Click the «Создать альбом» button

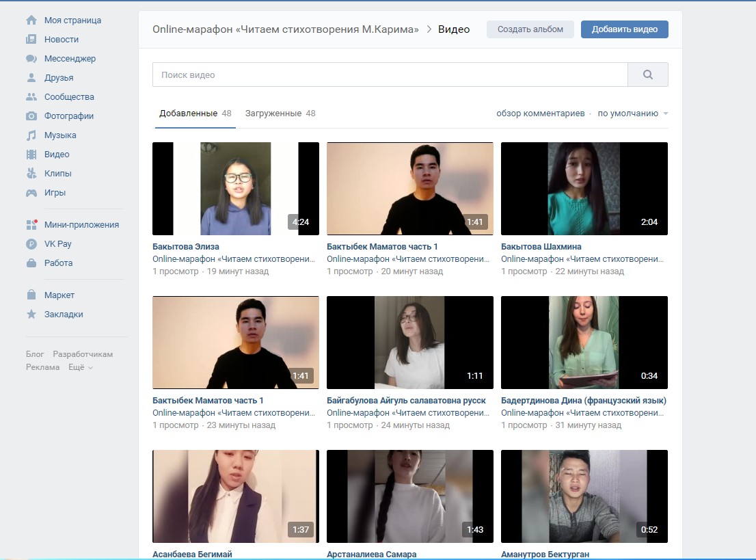pyautogui.click(x=530, y=29)
